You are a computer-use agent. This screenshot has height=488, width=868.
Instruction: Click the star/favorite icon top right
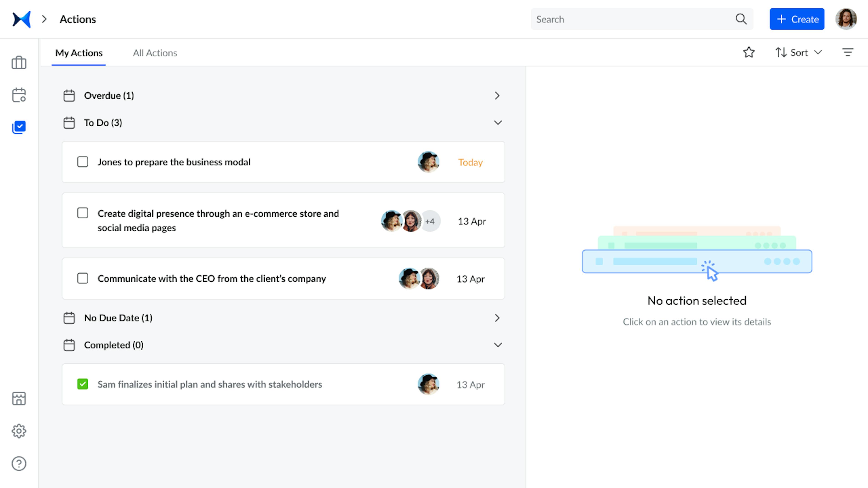coord(749,52)
